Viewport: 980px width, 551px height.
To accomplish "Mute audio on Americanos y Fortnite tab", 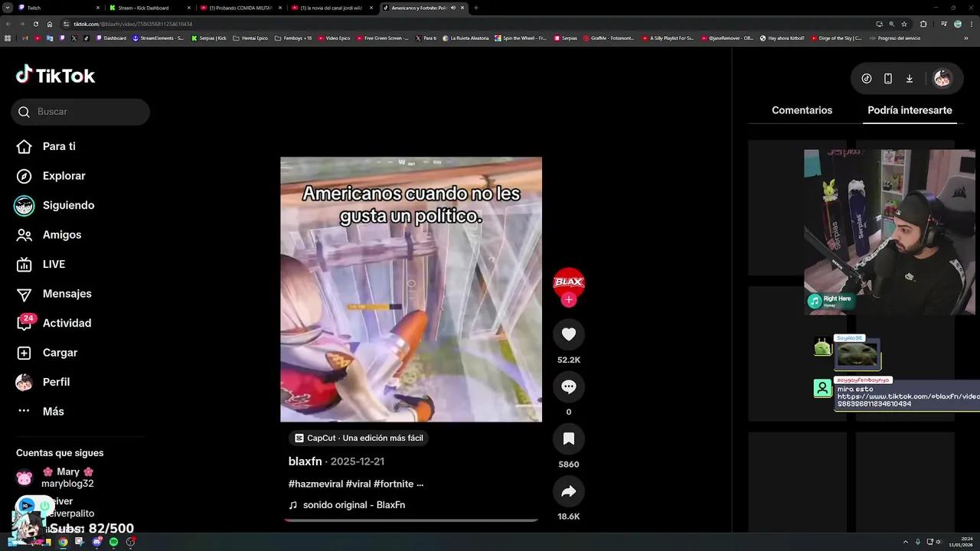I will (x=453, y=8).
